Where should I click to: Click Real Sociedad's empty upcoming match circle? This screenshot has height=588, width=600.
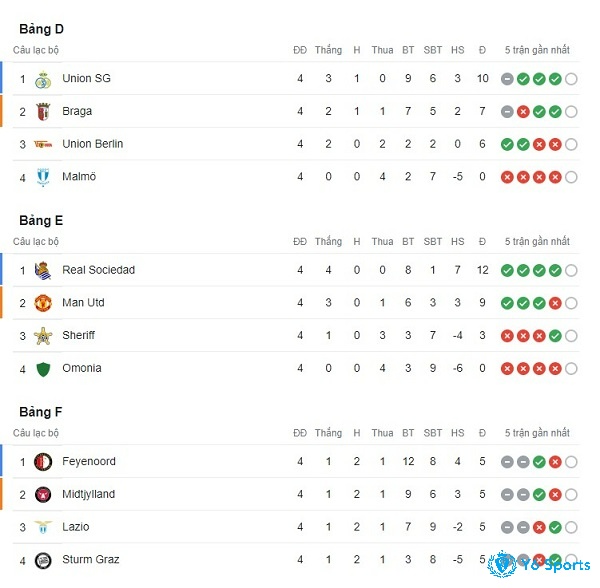tap(571, 270)
